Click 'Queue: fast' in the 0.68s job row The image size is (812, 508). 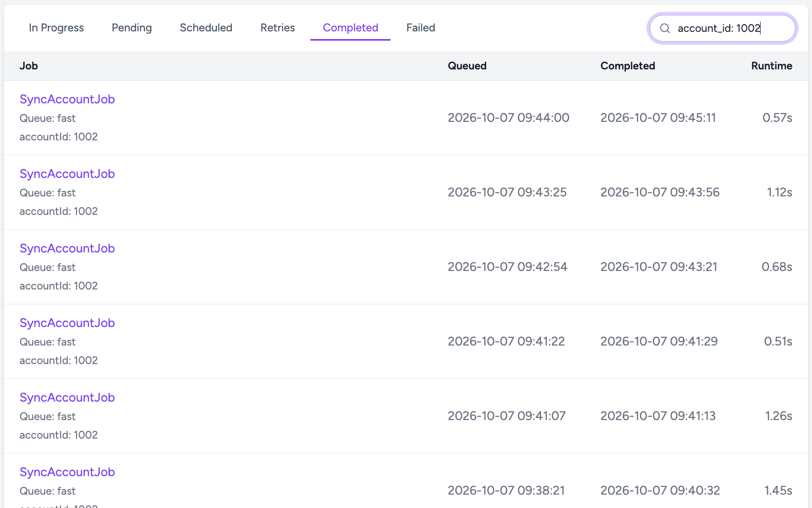[x=47, y=267]
